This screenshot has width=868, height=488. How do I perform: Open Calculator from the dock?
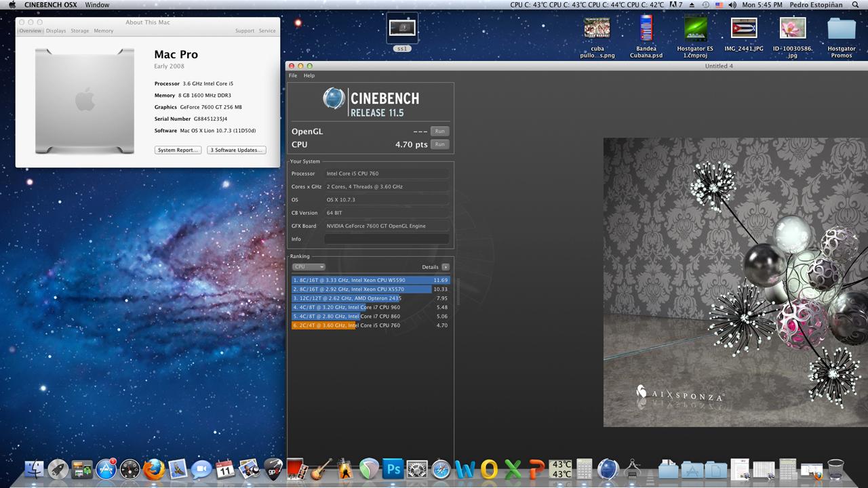coord(585,469)
